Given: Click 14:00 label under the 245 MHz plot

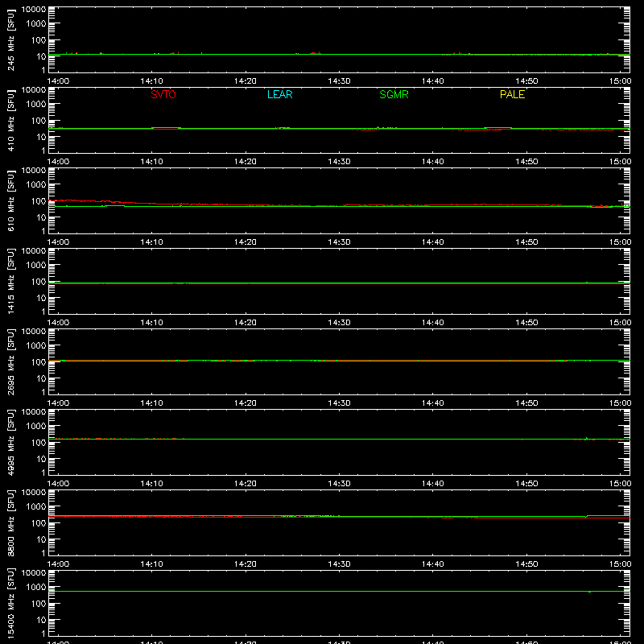Looking at the screenshot, I should tap(58, 81).
